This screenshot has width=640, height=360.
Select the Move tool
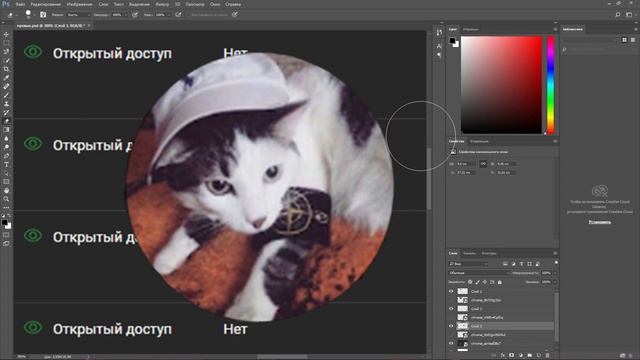6,34
